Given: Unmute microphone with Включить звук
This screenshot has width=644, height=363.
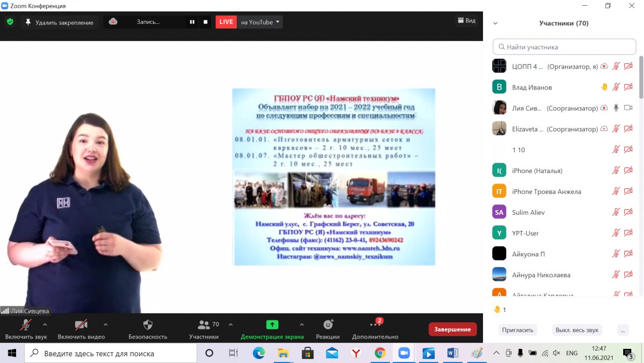Looking at the screenshot, I should point(25,329).
